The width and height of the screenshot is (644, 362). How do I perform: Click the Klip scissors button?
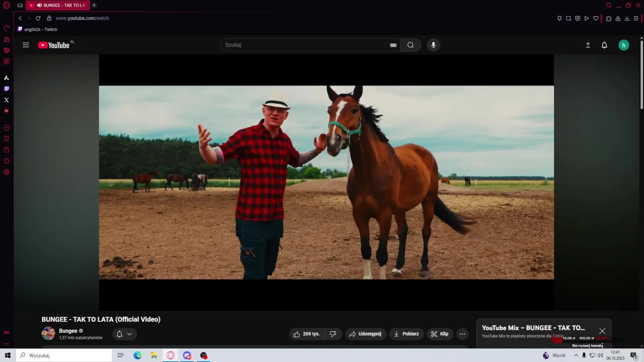click(x=440, y=334)
